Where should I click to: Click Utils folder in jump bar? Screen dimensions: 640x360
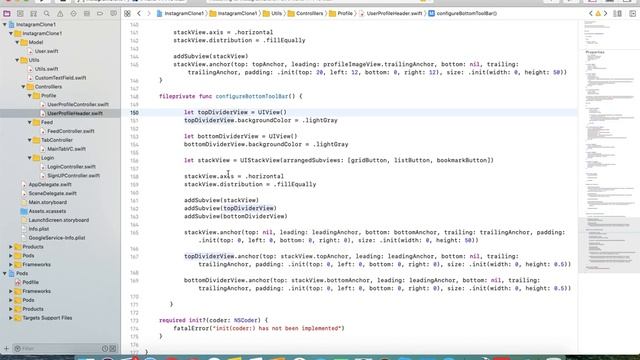click(x=273, y=13)
